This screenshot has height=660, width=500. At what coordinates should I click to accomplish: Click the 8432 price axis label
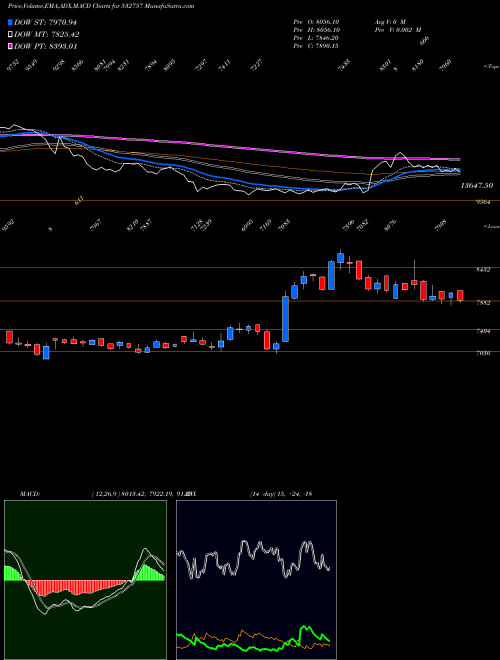pos(483,270)
